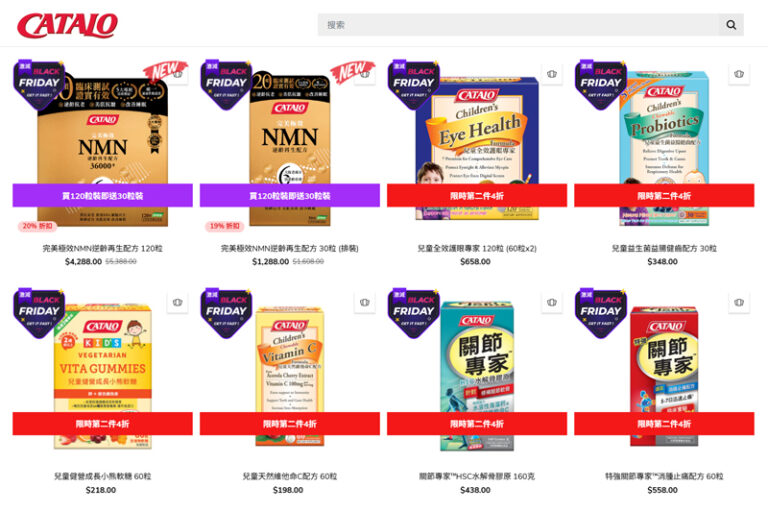Open 特強關節專家 消腫止痛配方 60粒 title link
The width and height of the screenshot is (768, 512).
[x=664, y=476]
